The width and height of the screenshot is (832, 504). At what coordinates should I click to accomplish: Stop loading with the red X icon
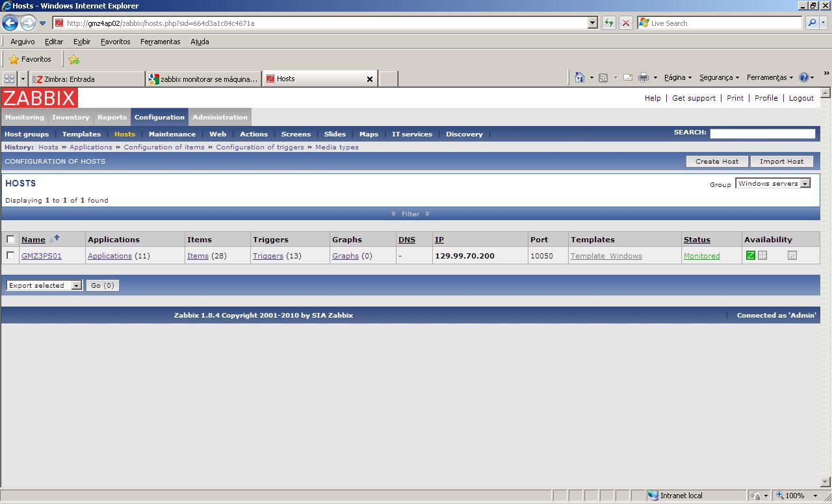(625, 23)
